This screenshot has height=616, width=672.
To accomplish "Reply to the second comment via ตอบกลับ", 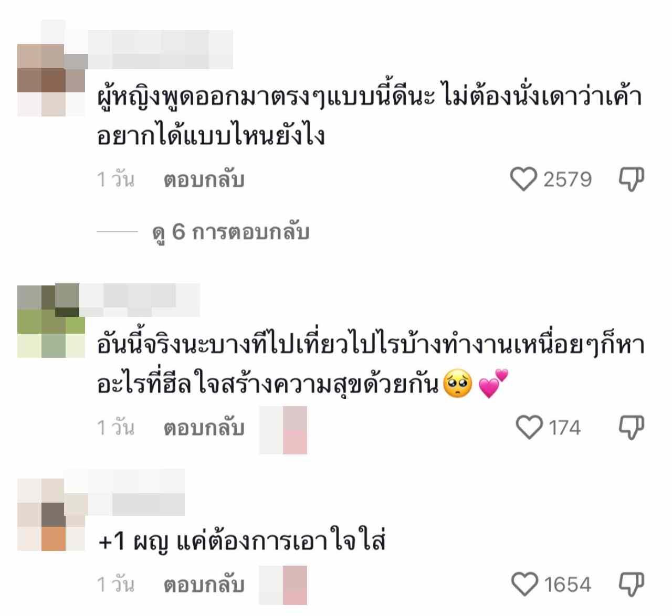I will (x=204, y=428).
